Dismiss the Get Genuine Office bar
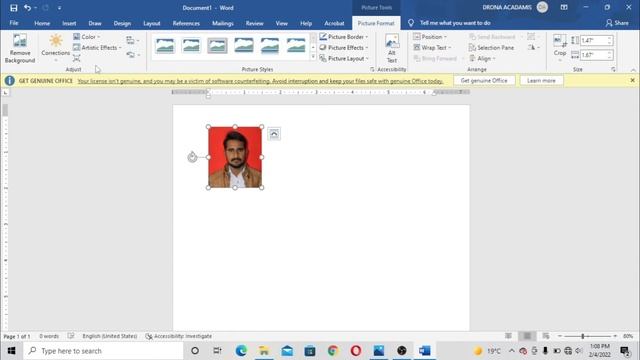 pyautogui.click(x=632, y=80)
